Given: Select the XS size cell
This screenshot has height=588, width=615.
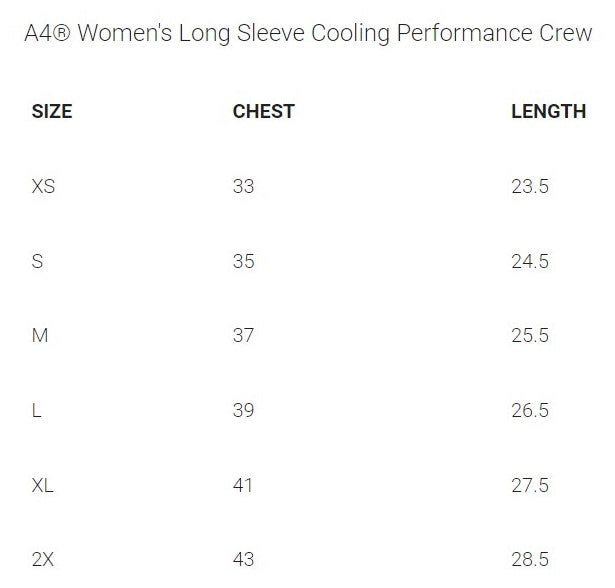Looking at the screenshot, I should click(43, 186).
